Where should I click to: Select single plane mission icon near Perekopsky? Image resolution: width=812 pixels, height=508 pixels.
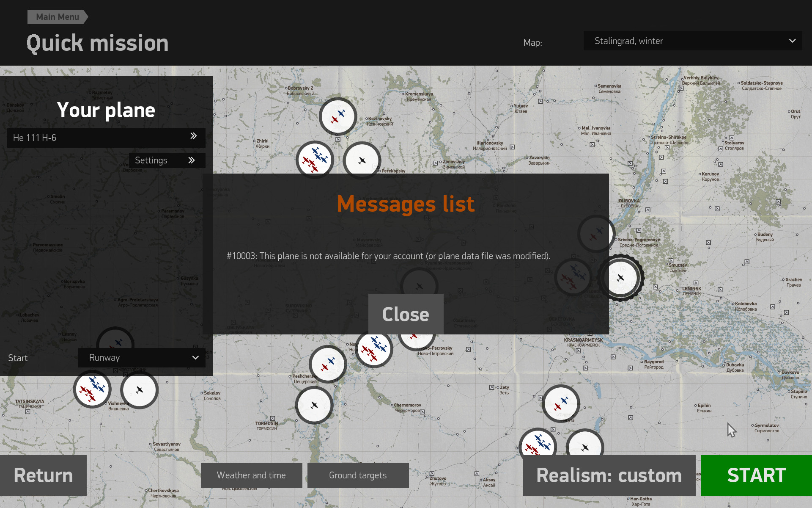point(362,160)
